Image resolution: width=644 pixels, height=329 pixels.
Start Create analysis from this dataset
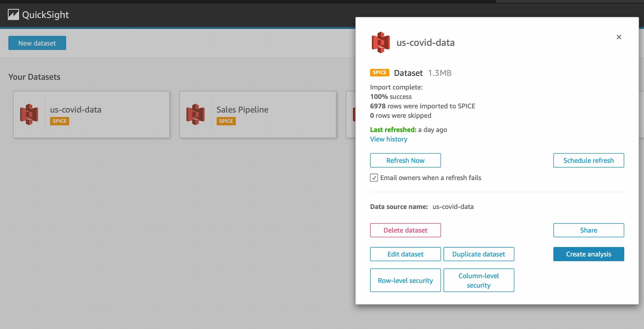pos(588,254)
